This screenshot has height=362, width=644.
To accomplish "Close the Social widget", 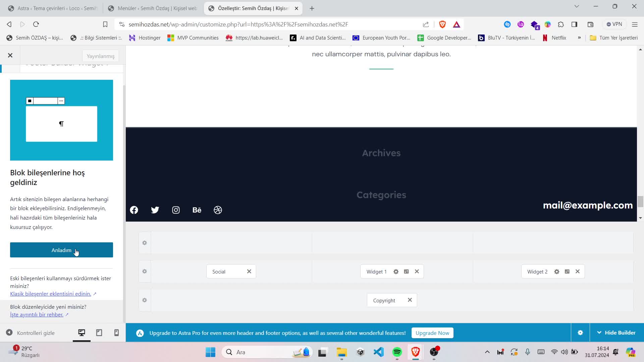I will (x=250, y=271).
